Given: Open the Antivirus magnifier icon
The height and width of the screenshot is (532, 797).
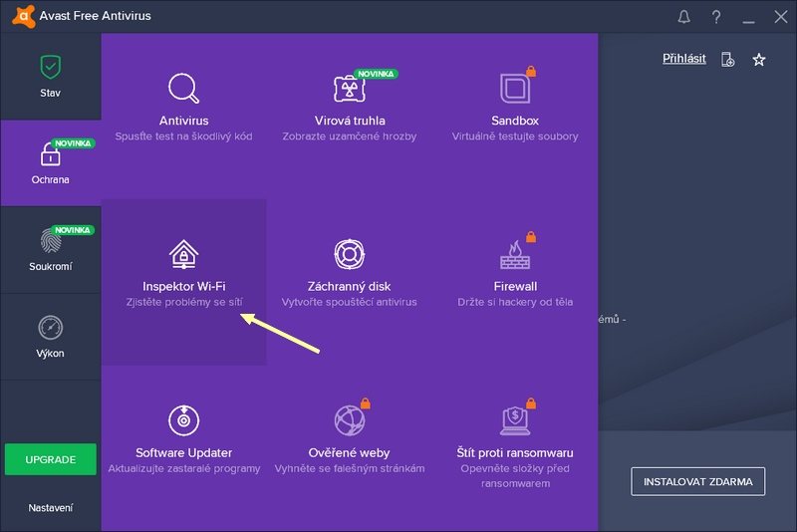Looking at the screenshot, I should click(183, 89).
